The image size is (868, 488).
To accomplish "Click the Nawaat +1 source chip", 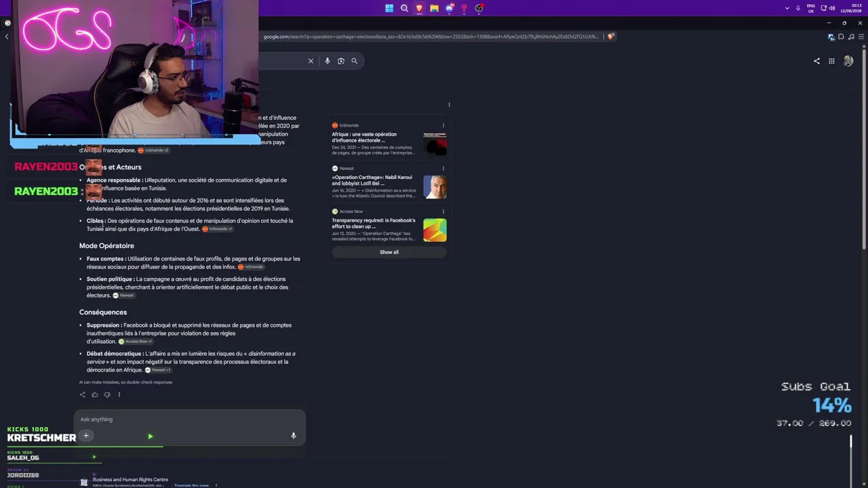I will point(158,370).
